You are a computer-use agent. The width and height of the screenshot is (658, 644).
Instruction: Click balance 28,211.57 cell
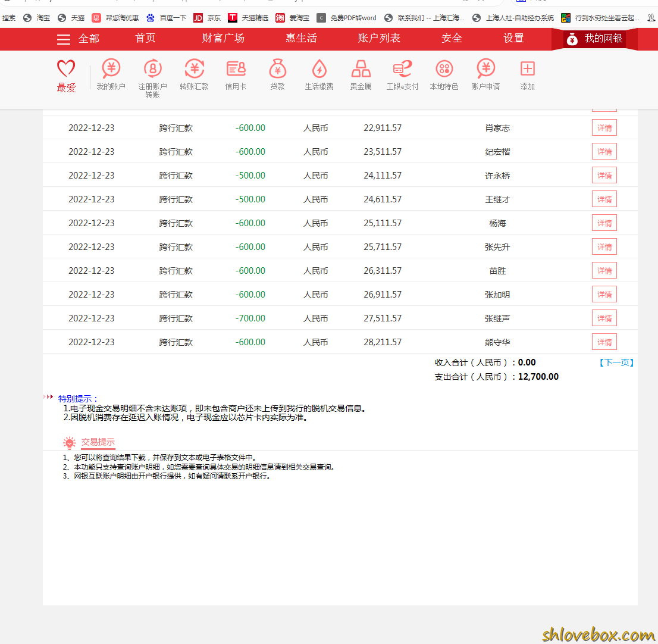(x=383, y=342)
